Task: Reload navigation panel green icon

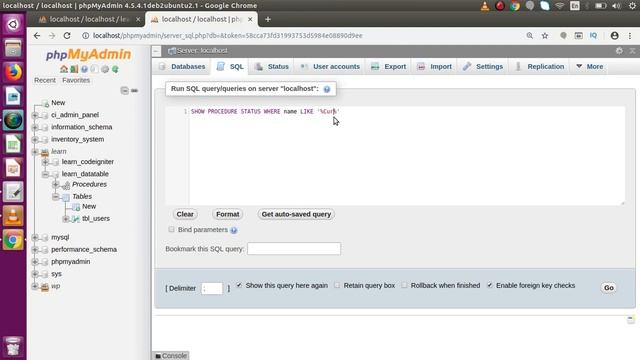Action: [x=115, y=69]
